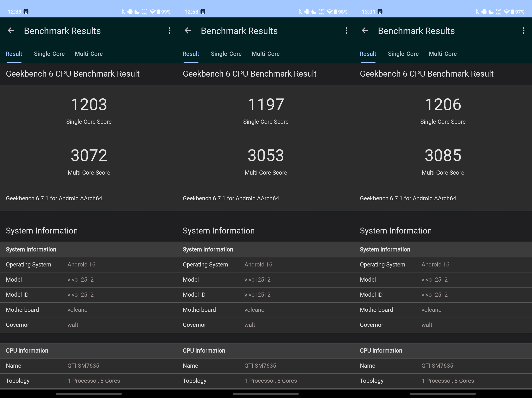Tap Geekbench 6.7.1 version text below score 3072
This screenshot has width=532, height=398.
pyautogui.click(x=54, y=198)
